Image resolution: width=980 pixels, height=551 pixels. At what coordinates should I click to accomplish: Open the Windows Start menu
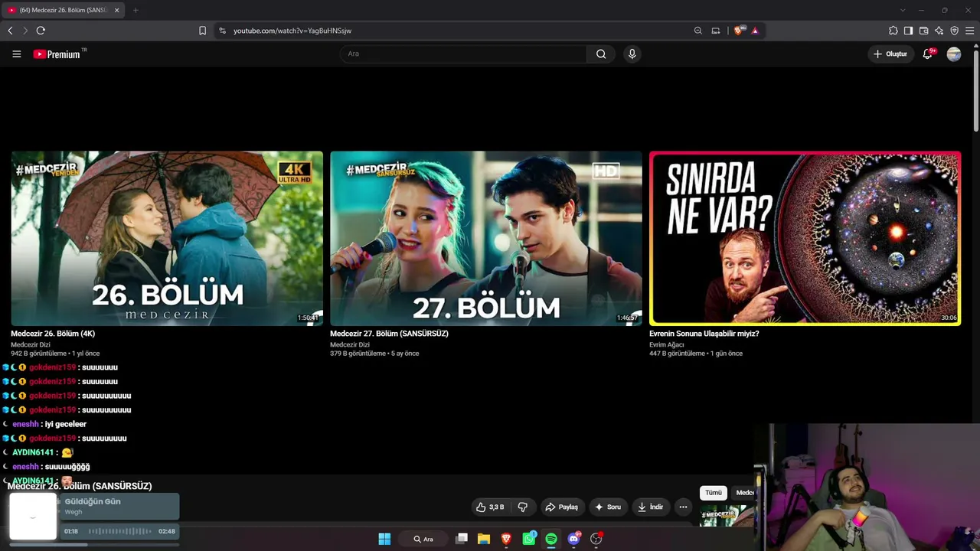tap(384, 539)
